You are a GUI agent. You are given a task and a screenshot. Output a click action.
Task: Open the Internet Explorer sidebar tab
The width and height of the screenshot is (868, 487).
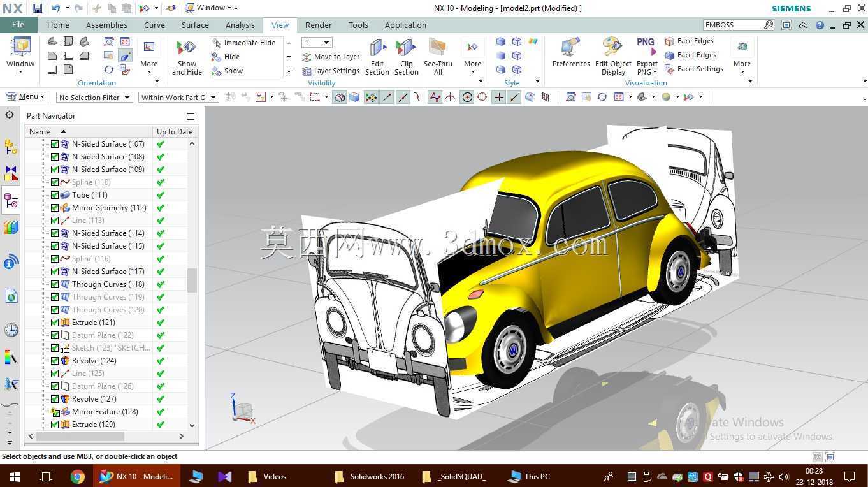pyautogui.click(x=11, y=296)
